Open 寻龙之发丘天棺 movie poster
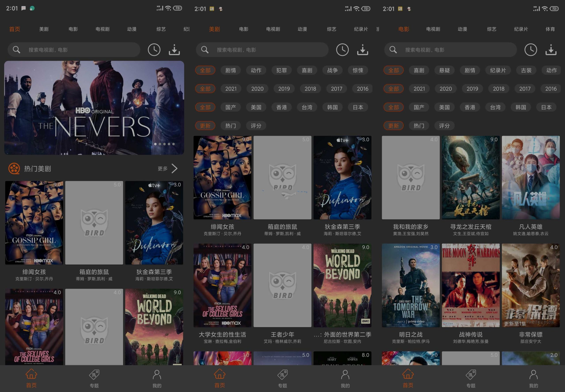The image size is (565, 392). point(471,178)
